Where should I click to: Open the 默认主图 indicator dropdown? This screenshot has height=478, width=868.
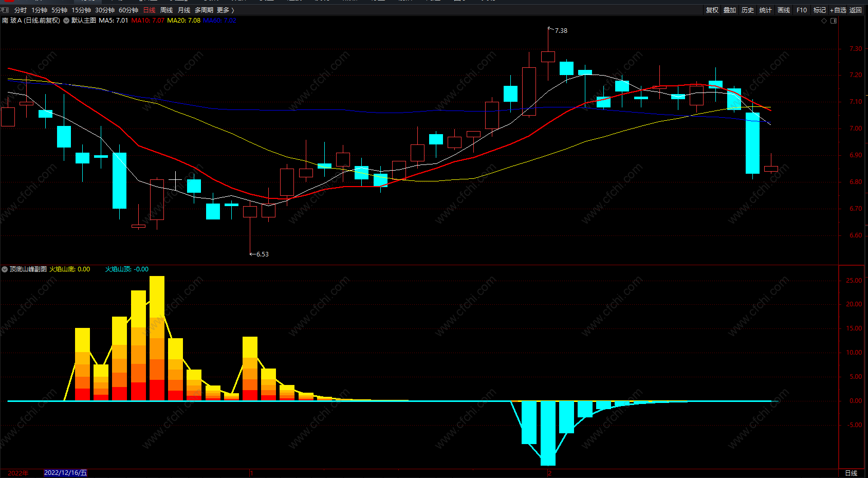66,21
